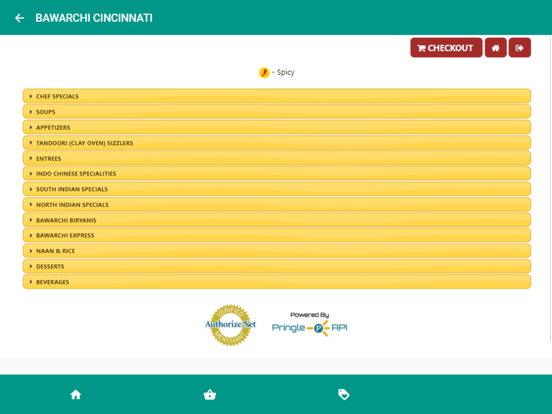Expand the Entrees section

tap(277, 158)
